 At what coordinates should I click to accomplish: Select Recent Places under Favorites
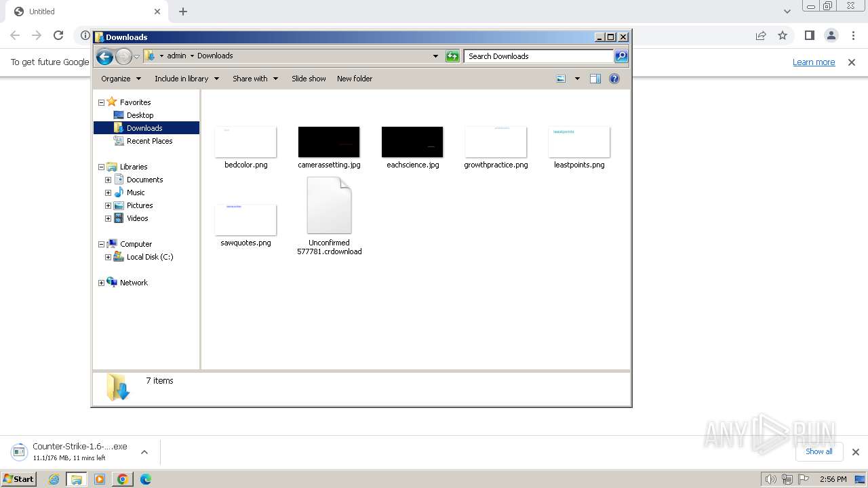tap(149, 141)
